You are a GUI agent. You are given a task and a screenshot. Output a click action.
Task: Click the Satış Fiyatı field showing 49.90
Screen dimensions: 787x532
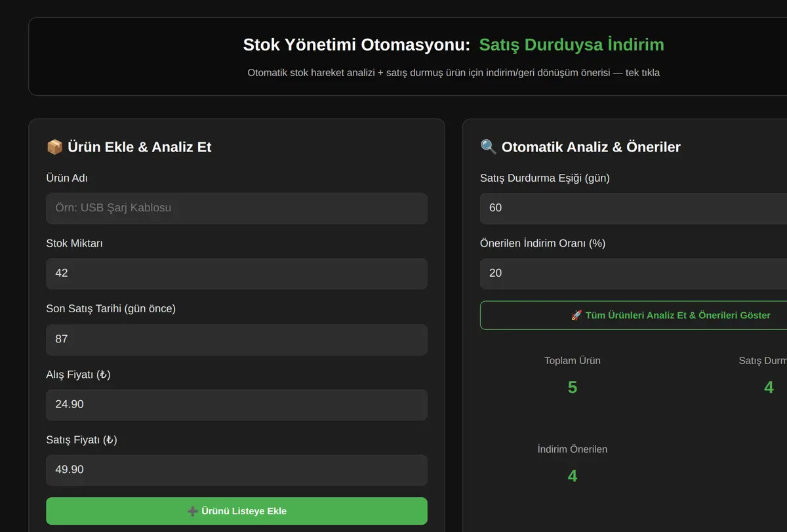[x=237, y=470]
